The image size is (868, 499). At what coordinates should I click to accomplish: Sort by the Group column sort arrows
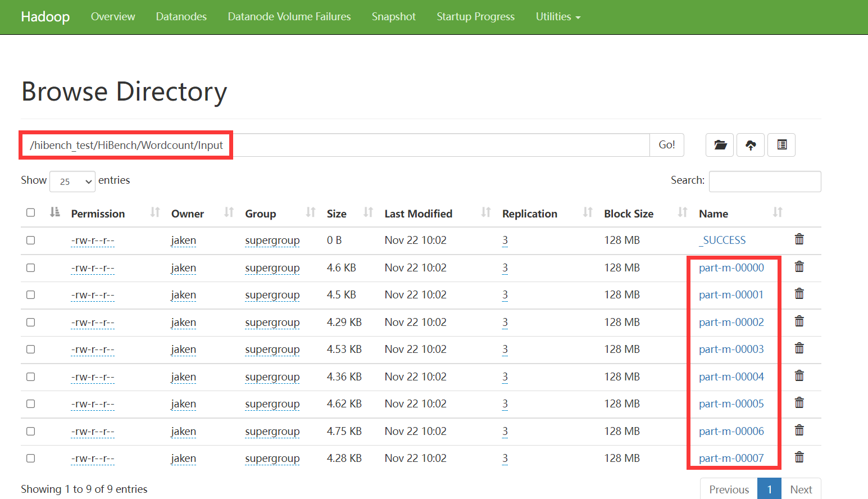[311, 212]
